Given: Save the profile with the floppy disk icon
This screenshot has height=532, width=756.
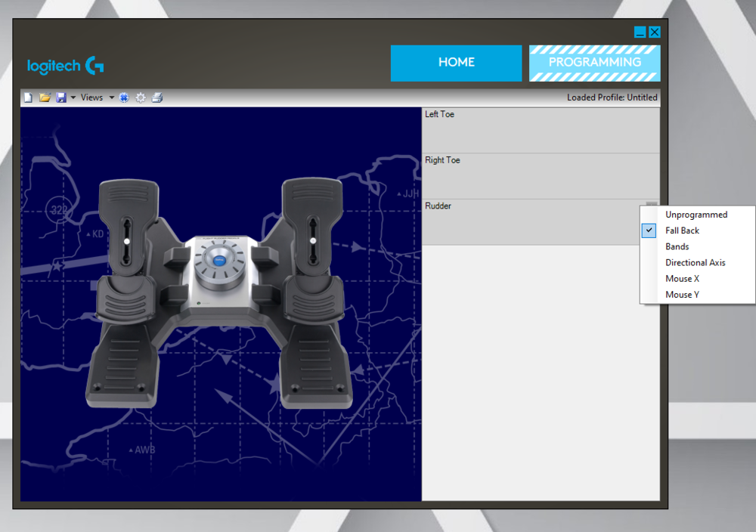Looking at the screenshot, I should tap(60, 97).
